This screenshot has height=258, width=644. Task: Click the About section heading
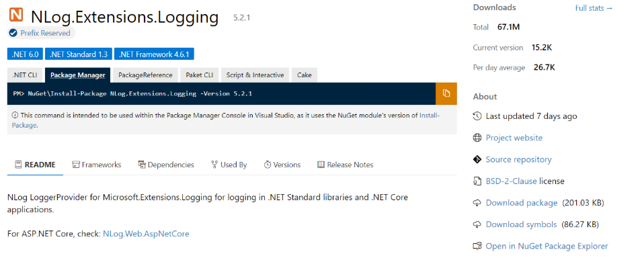[485, 96]
